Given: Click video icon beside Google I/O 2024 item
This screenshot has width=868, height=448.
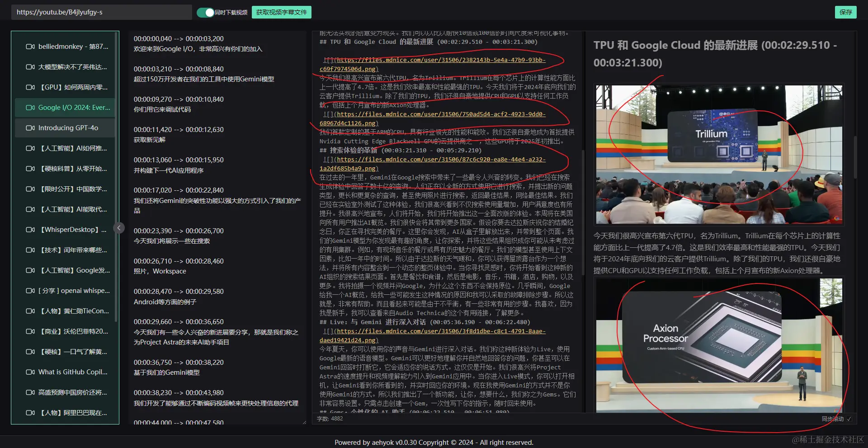Looking at the screenshot, I should (x=30, y=108).
